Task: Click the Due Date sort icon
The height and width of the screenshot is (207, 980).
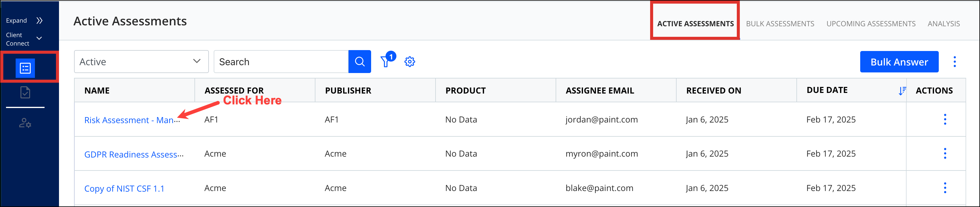Action: click(902, 91)
